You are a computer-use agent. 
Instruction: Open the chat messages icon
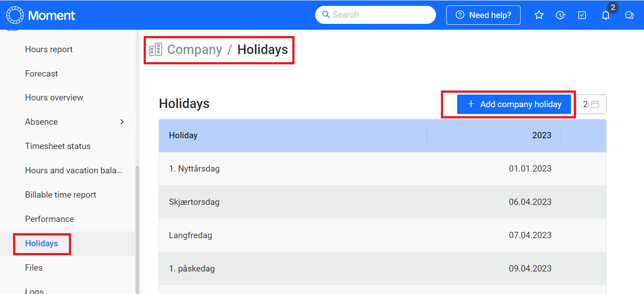630,15
